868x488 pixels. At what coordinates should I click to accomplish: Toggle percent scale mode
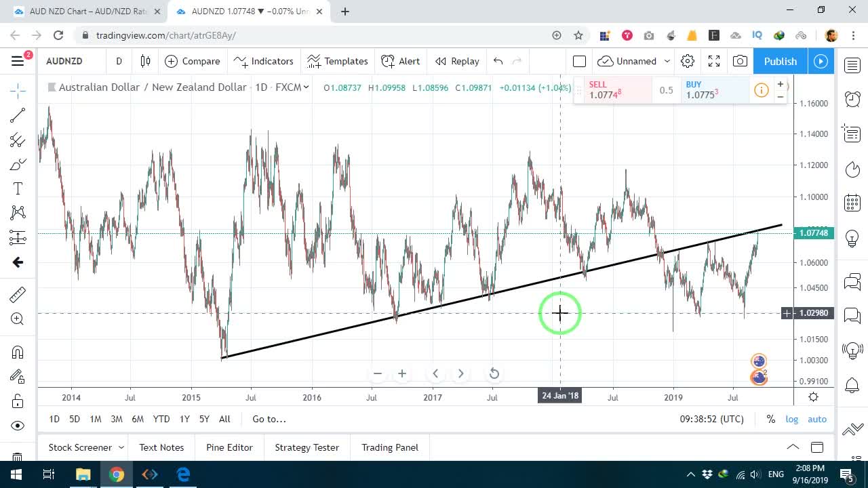[x=771, y=419]
